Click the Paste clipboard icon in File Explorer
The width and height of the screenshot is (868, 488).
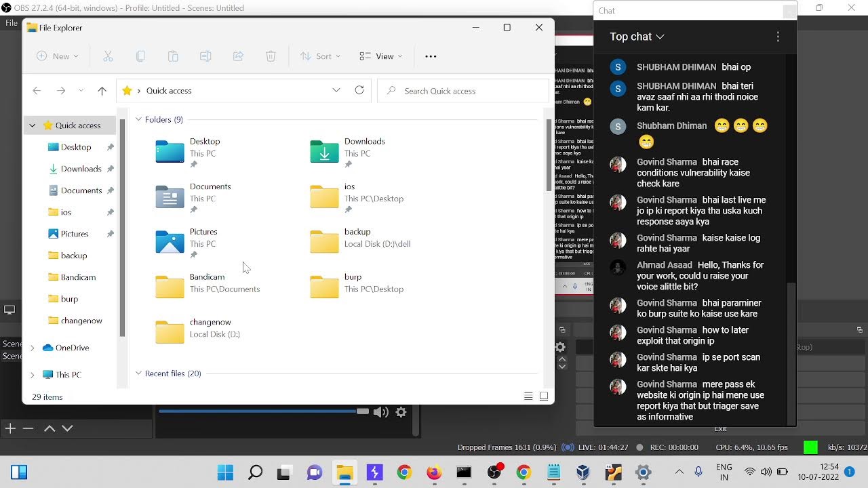click(173, 56)
